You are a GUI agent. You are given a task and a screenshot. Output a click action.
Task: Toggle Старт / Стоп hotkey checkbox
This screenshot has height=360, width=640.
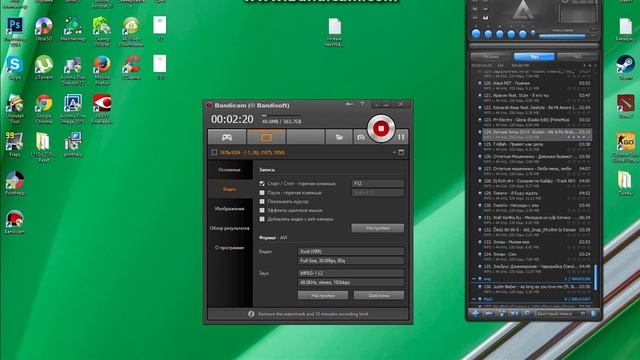tap(262, 184)
